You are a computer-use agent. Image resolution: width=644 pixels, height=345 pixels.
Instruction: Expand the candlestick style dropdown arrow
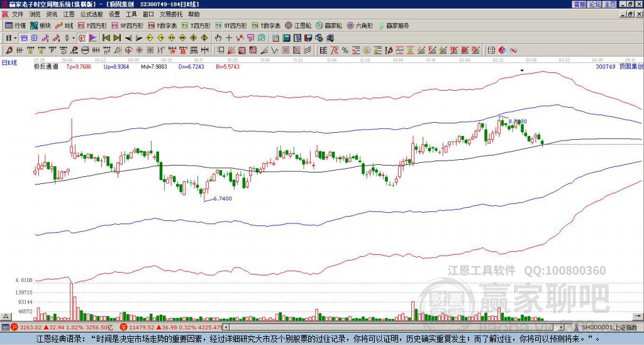click(74, 38)
